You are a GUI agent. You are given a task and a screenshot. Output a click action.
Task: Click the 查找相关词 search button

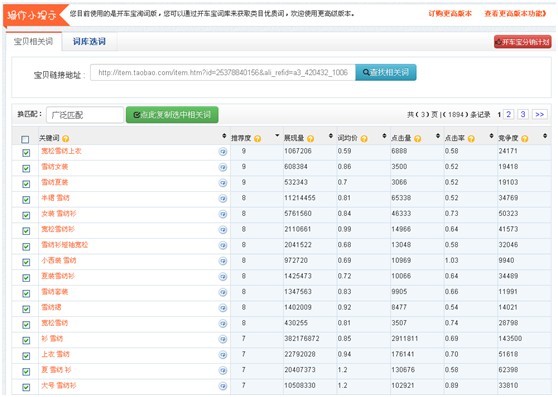[386, 72]
